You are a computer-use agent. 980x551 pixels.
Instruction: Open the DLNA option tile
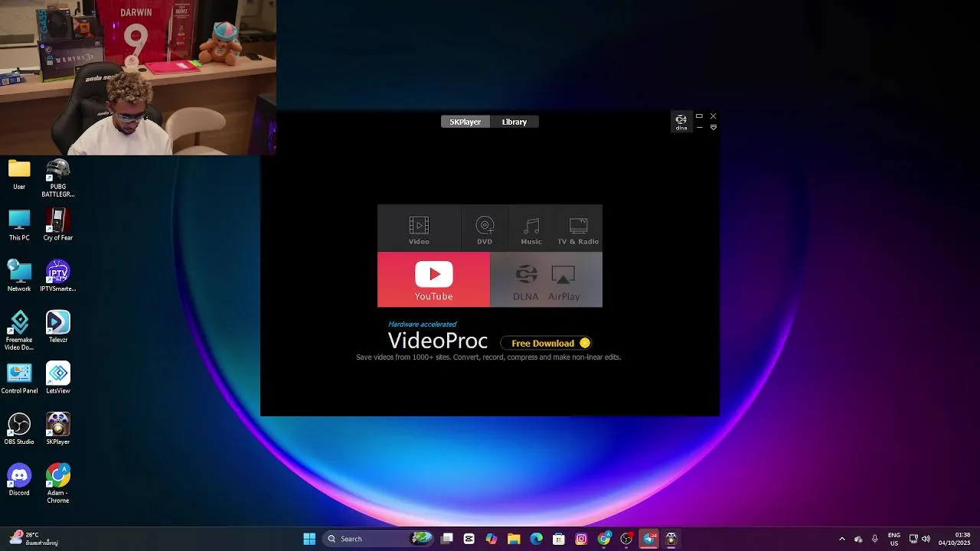526,281
